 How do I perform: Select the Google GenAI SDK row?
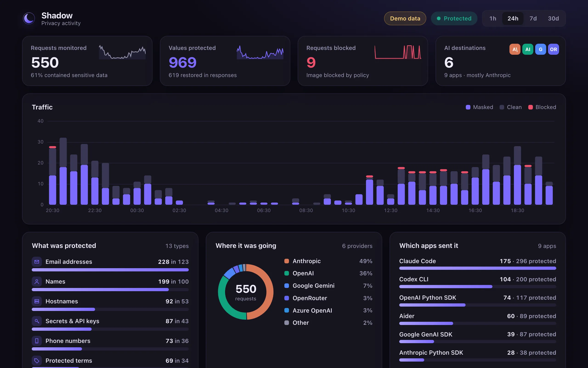[478, 337]
